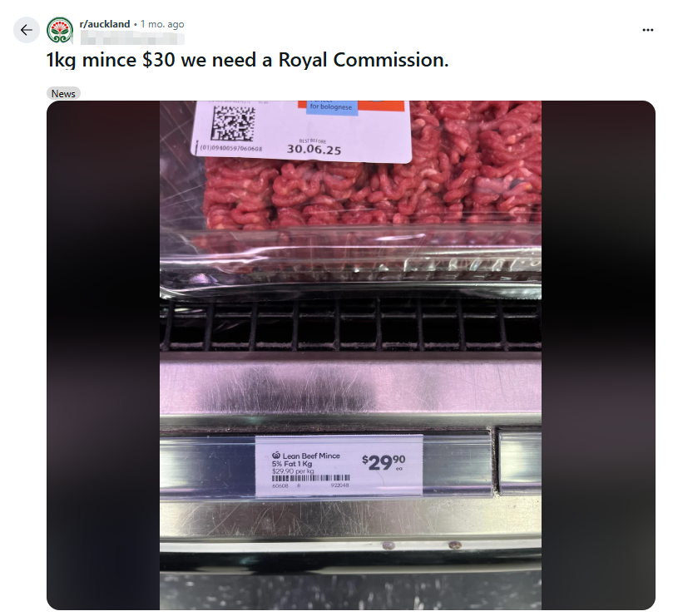
Task: Click the dark blurred left margin of the image
Action: (x=103, y=355)
